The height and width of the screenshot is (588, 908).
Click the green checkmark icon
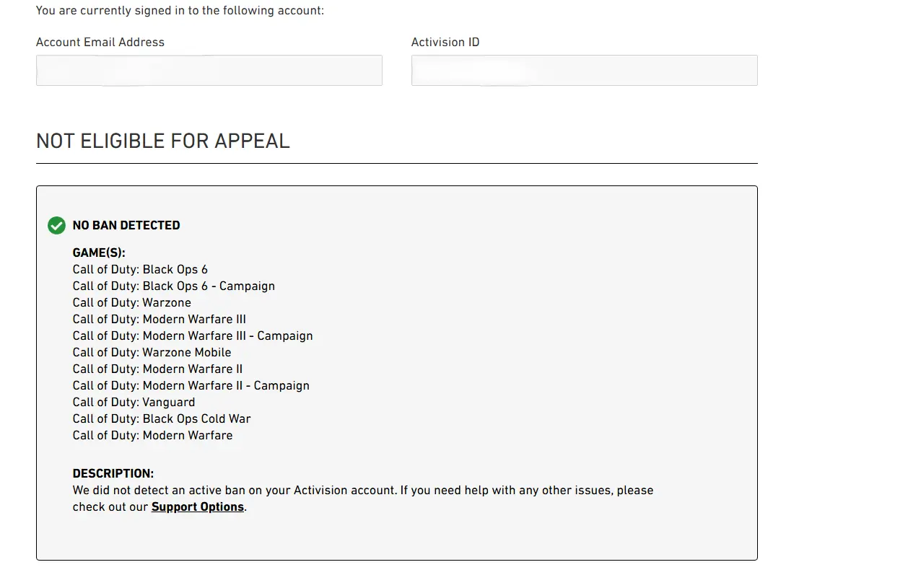(x=56, y=226)
